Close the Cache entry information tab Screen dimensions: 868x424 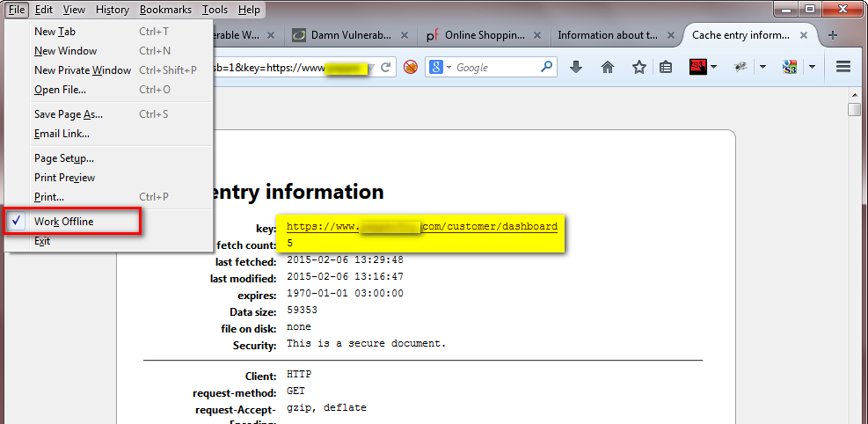[806, 35]
